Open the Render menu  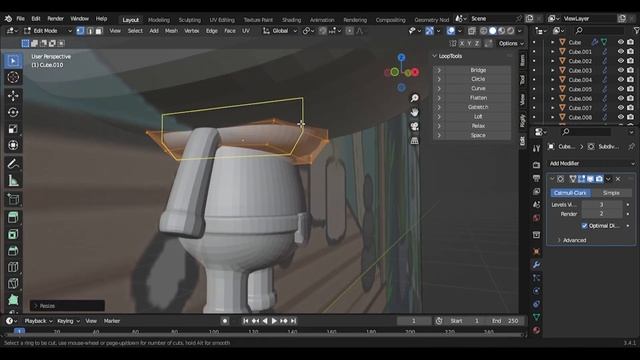tap(56, 18)
